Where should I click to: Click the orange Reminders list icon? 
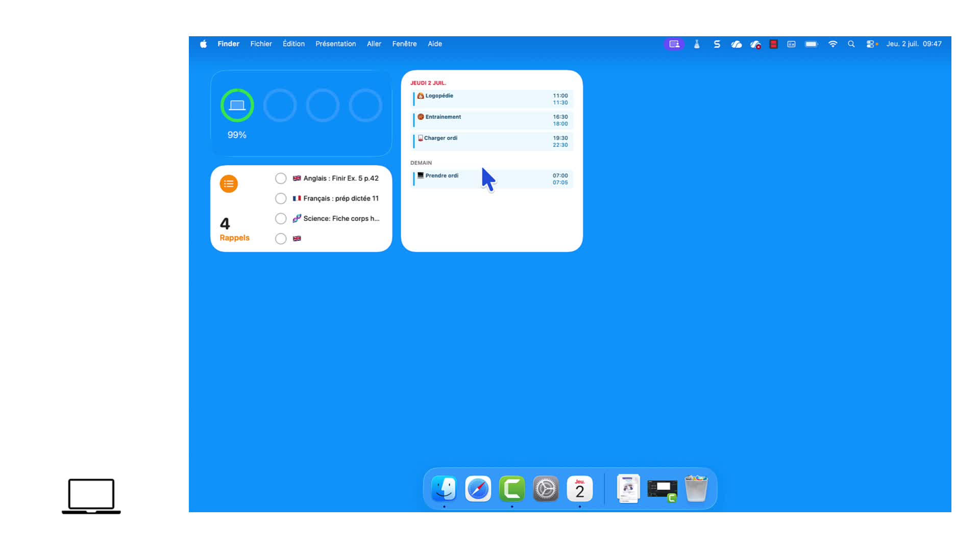pyautogui.click(x=229, y=184)
